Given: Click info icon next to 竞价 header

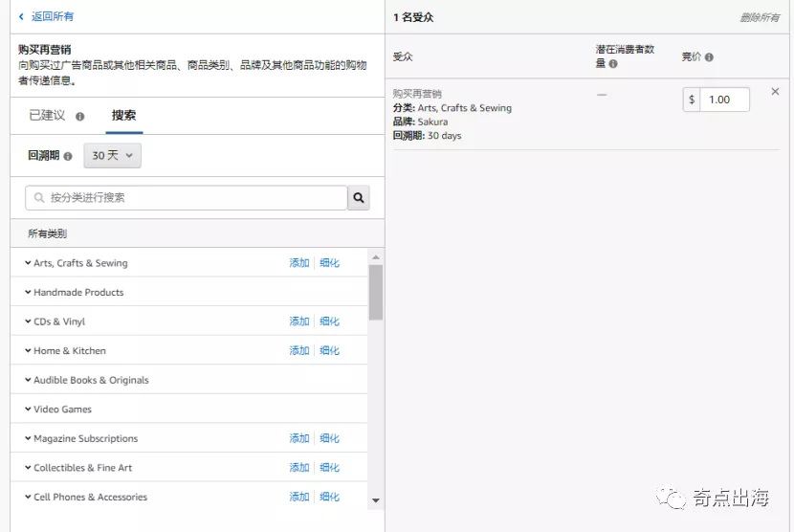Looking at the screenshot, I should coord(709,57).
